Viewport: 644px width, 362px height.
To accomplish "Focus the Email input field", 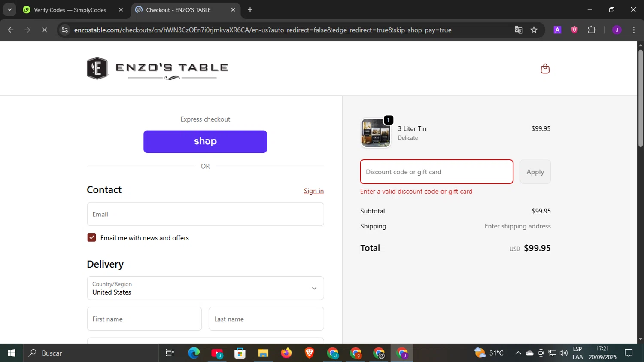I will pos(205,214).
